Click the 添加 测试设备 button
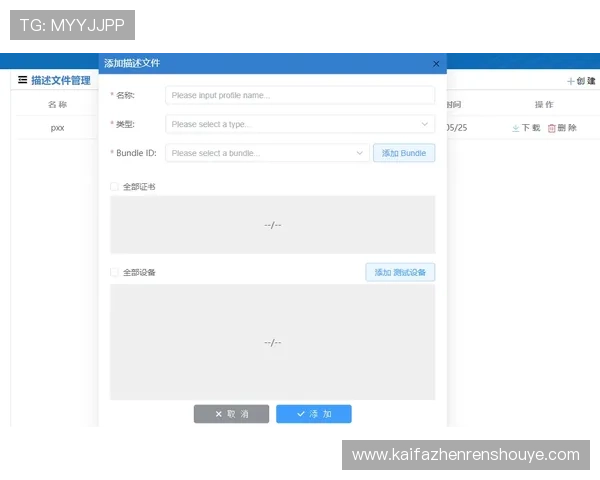This screenshot has width=600, height=480. click(400, 272)
